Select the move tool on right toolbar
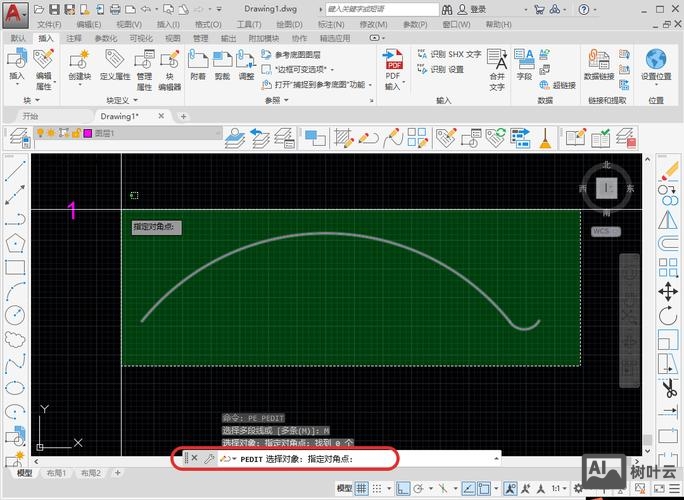 [x=668, y=291]
